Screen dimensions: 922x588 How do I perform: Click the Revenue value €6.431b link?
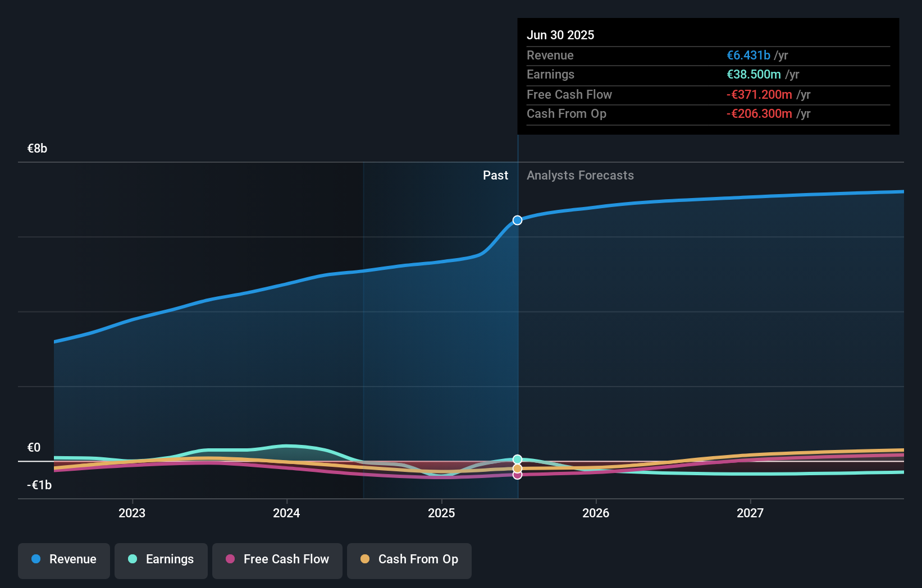coord(748,55)
